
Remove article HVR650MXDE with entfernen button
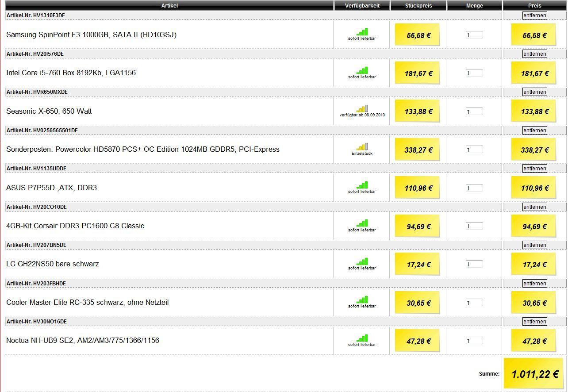534,92
